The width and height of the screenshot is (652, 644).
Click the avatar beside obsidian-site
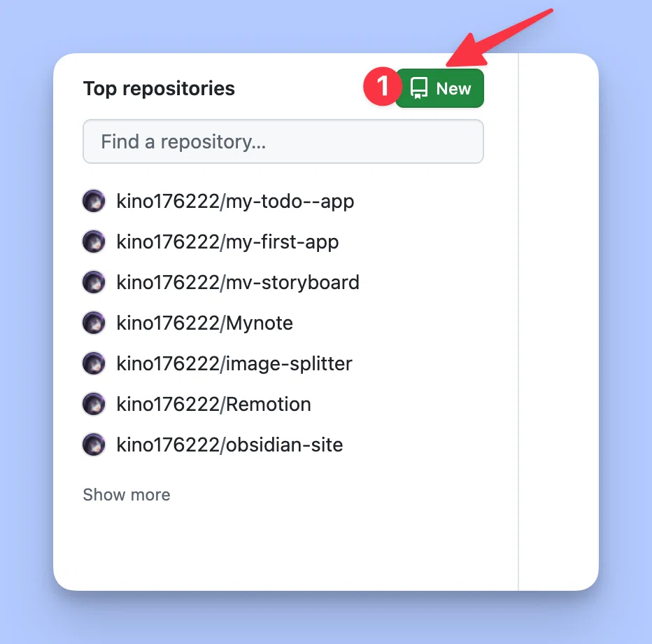pyautogui.click(x=94, y=444)
